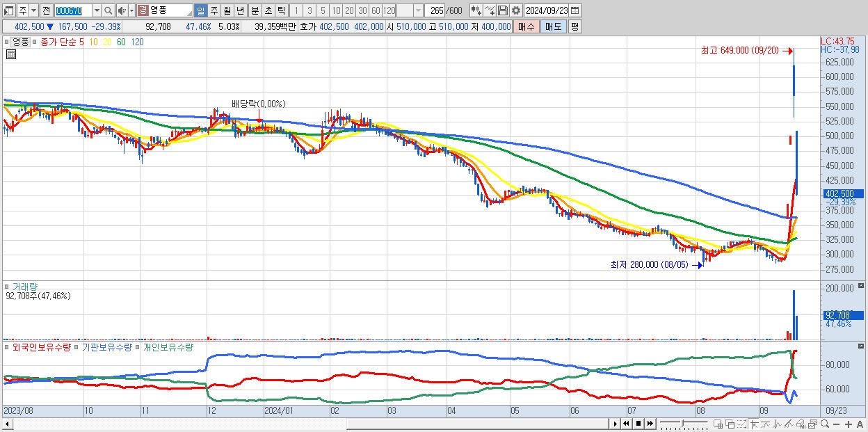Select the 틱 (tick) period tab
This screenshot has height=432, width=868.
281,10
